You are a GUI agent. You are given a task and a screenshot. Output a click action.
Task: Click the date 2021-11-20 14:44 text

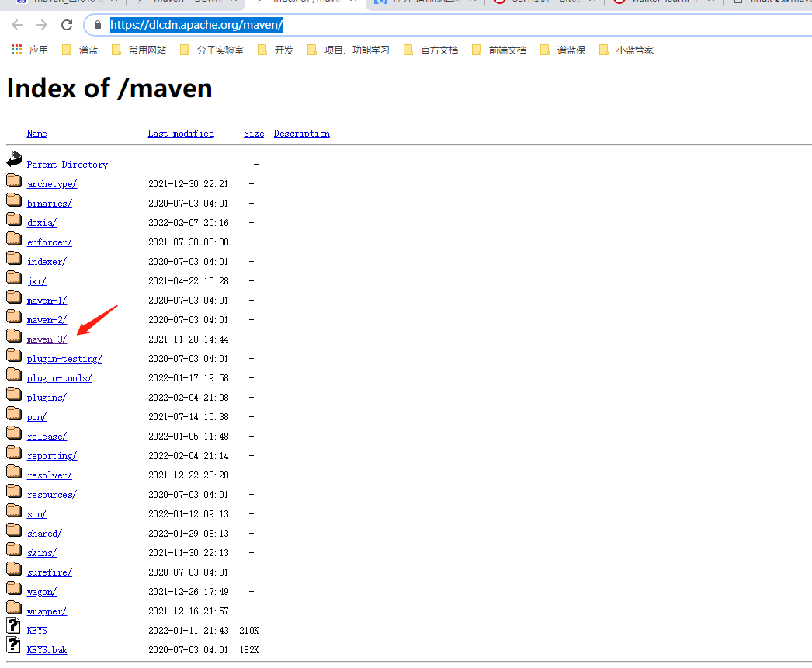click(x=189, y=339)
